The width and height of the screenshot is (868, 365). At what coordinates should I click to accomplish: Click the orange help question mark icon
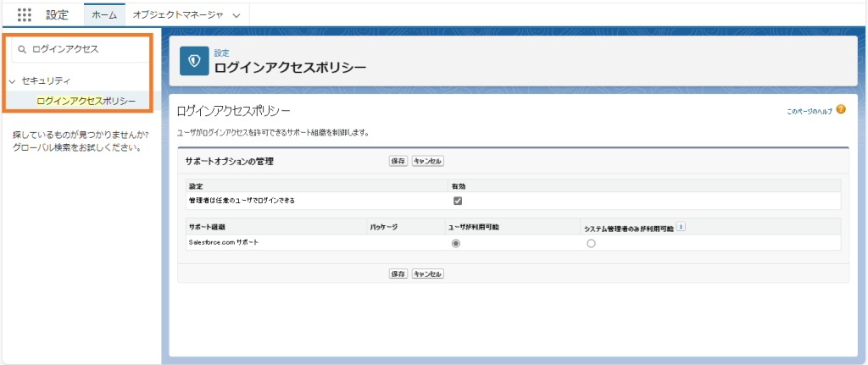click(x=841, y=109)
